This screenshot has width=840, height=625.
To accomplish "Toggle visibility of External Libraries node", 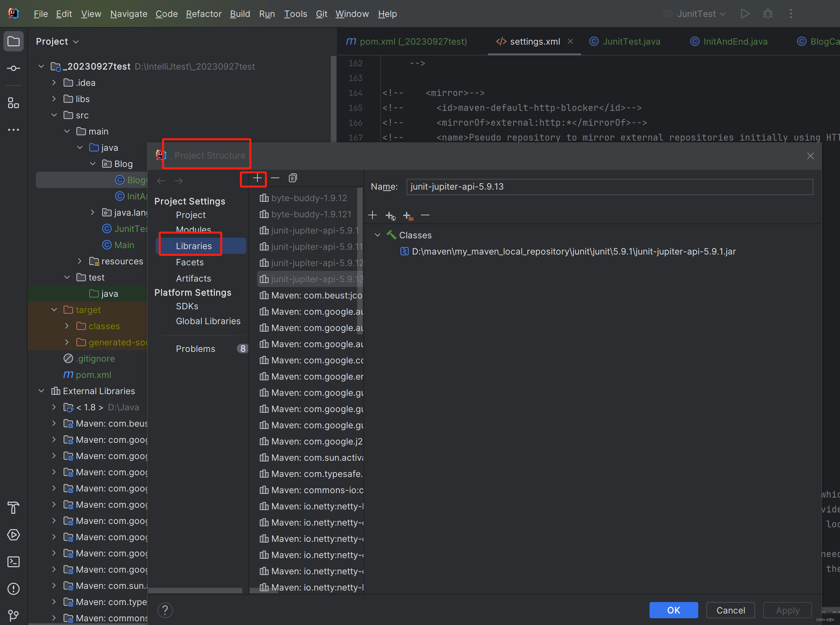I will pyautogui.click(x=41, y=391).
